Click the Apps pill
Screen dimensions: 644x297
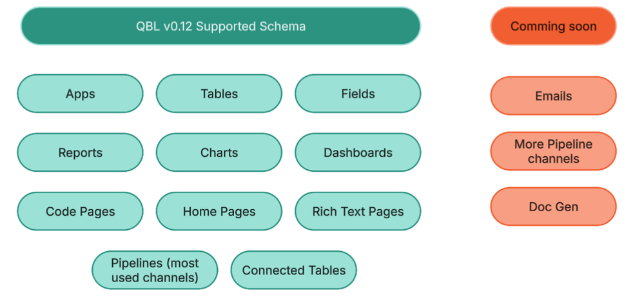tap(80, 94)
